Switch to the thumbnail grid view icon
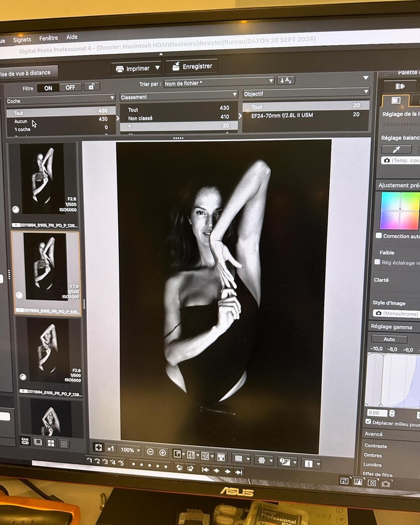This screenshot has width=420, height=525. (51, 443)
